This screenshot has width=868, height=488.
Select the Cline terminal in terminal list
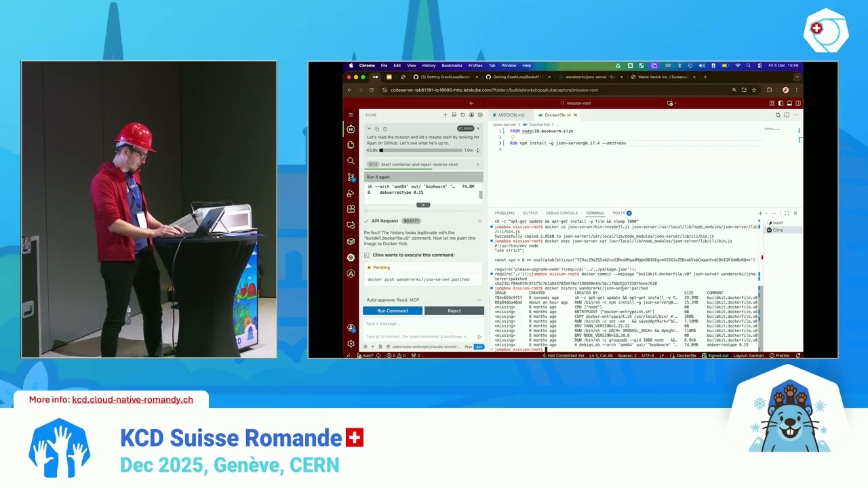[x=782, y=230]
